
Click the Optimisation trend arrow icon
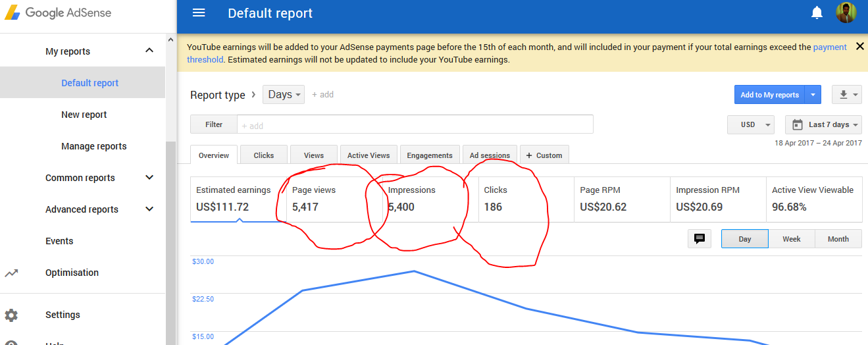click(11, 273)
